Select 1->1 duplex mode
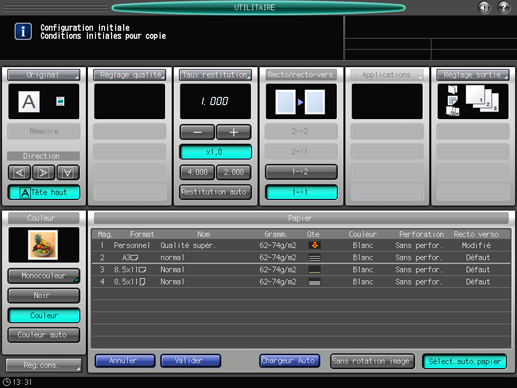 pyautogui.click(x=301, y=192)
